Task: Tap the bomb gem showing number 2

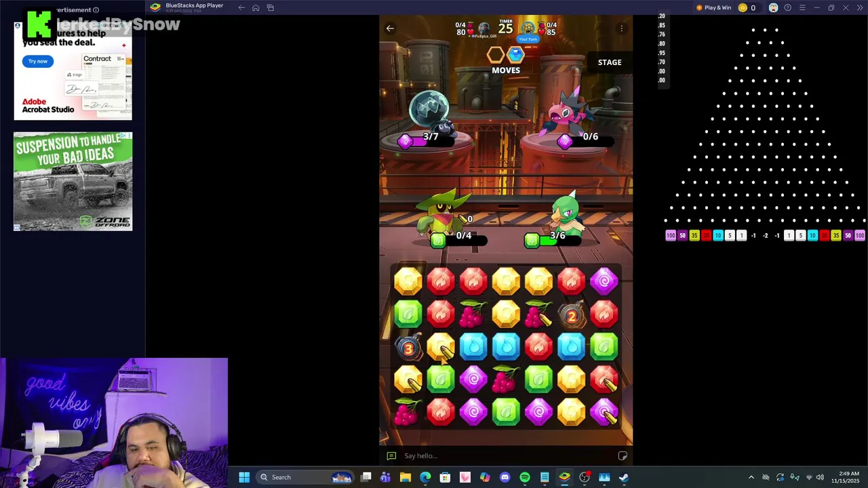Action: pyautogui.click(x=572, y=315)
